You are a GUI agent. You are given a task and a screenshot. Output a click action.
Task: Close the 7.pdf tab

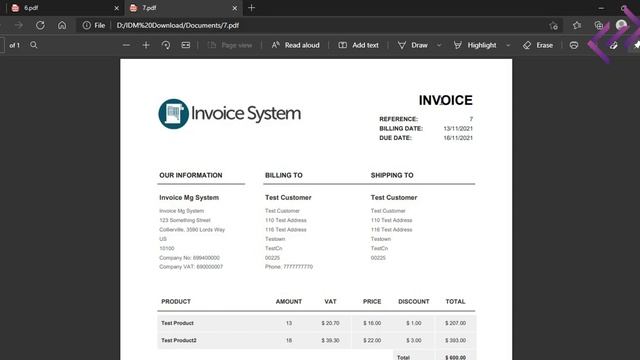(x=235, y=8)
